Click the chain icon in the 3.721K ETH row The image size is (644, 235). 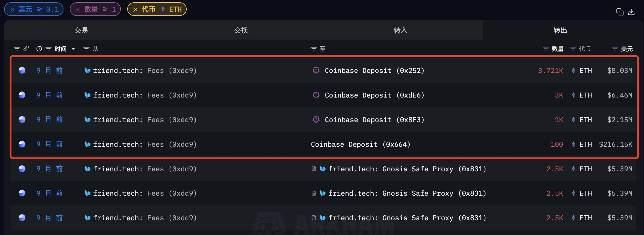[x=22, y=71]
